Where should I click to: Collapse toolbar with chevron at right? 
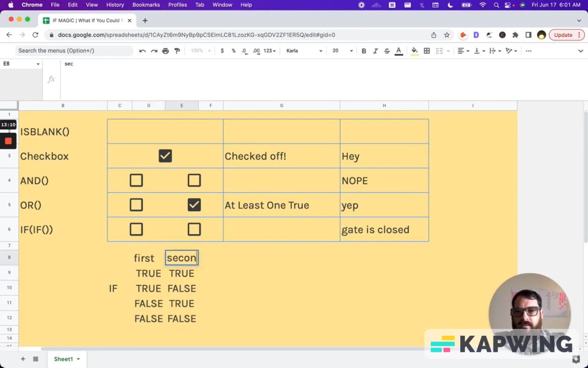(x=580, y=51)
